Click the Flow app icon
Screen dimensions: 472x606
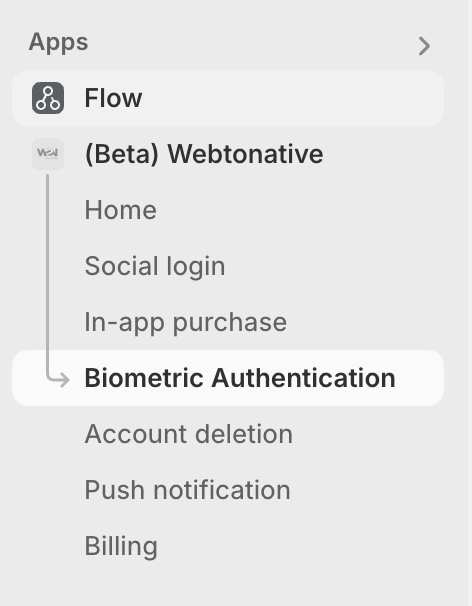pyautogui.click(x=48, y=98)
